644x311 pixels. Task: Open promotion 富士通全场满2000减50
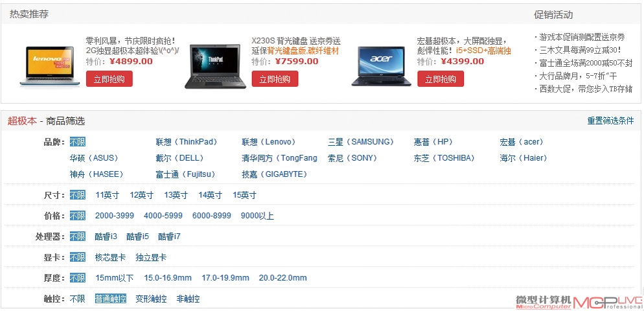point(586,63)
